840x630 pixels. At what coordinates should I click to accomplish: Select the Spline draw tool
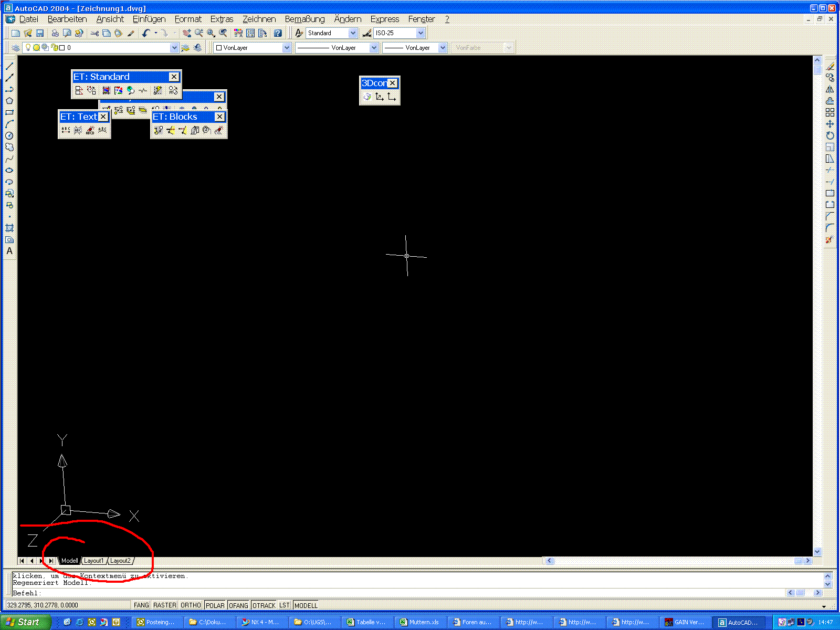(x=9, y=159)
